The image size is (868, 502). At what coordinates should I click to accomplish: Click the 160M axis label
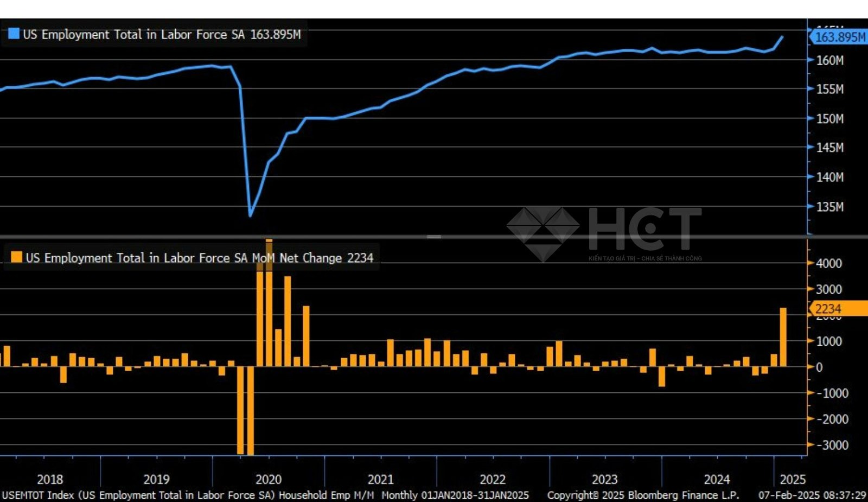[830, 60]
